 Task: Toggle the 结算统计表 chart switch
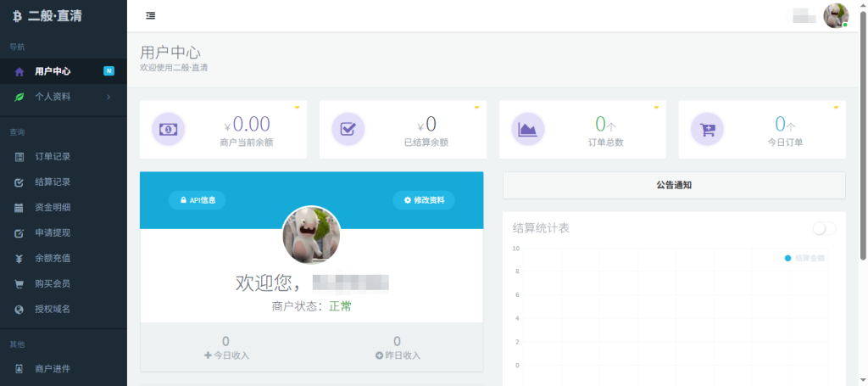(824, 228)
